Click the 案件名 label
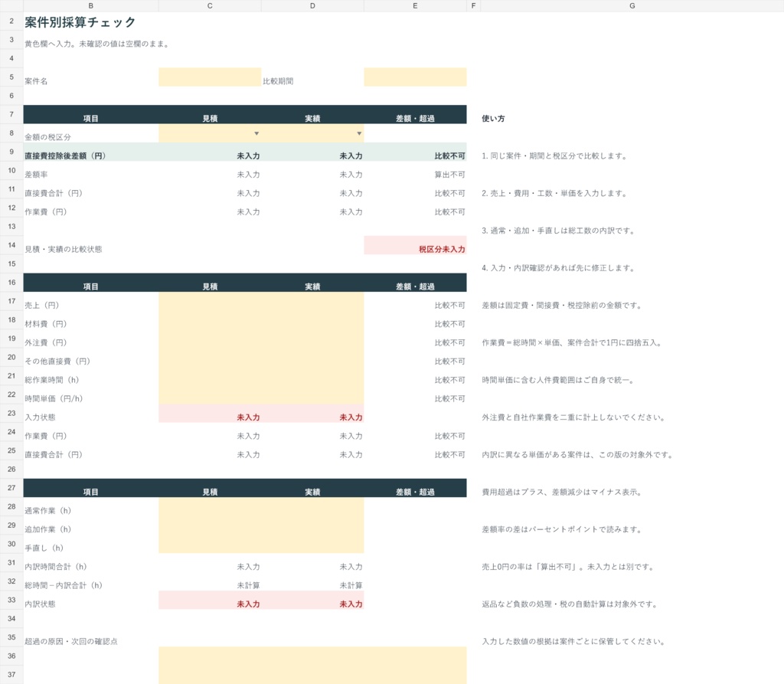This screenshot has height=684, width=784. coord(36,81)
